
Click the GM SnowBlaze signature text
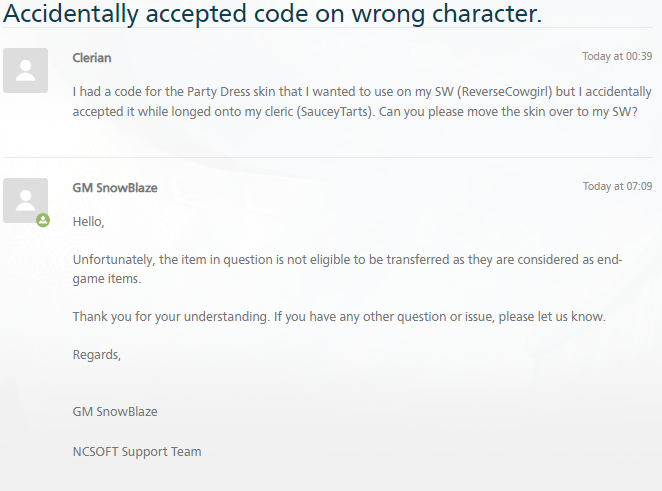pos(115,412)
